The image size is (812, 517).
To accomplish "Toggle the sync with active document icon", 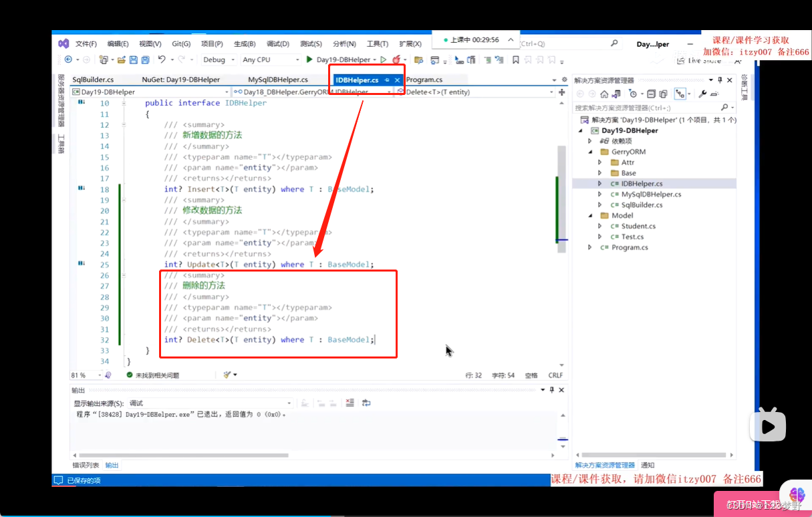I will (680, 94).
